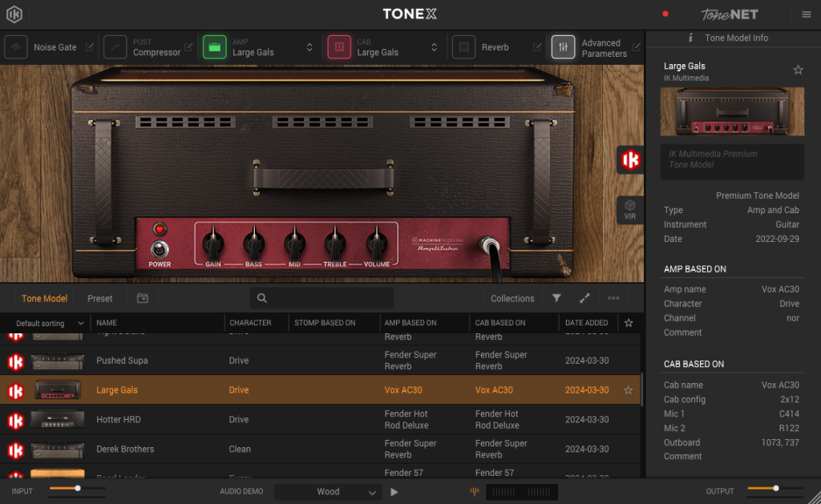The image size is (821, 504).
Task: Sort by AMP BASED ON column header
Action: pos(410,323)
